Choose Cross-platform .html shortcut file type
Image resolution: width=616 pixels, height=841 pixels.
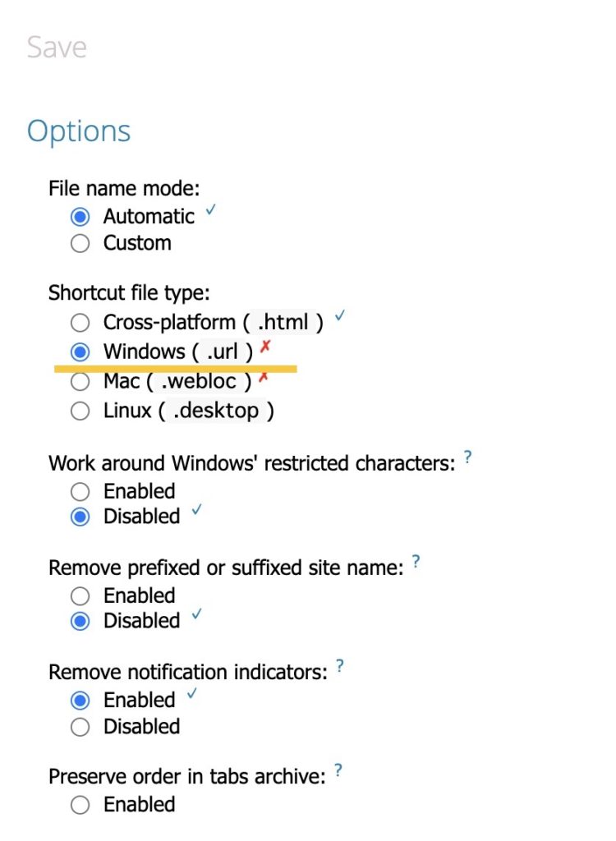point(80,322)
